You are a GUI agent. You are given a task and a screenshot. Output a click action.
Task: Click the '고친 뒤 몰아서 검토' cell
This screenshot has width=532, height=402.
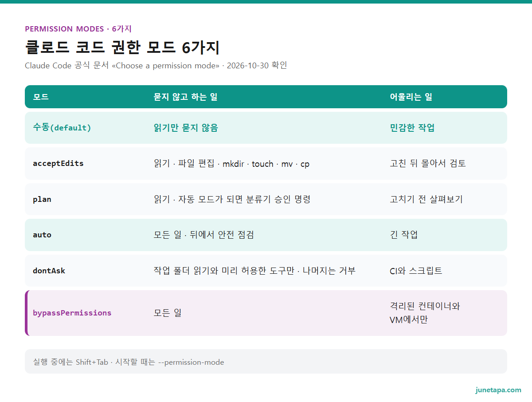coord(428,163)
